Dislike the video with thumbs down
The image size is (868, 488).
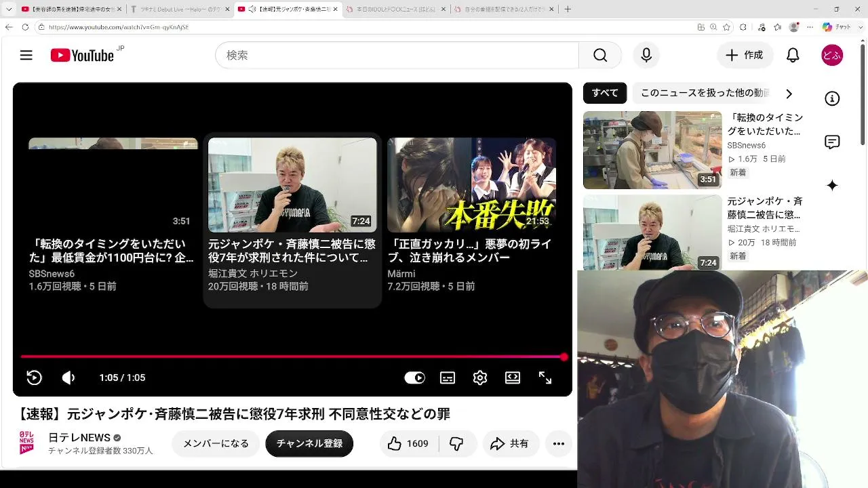(456, 443)
